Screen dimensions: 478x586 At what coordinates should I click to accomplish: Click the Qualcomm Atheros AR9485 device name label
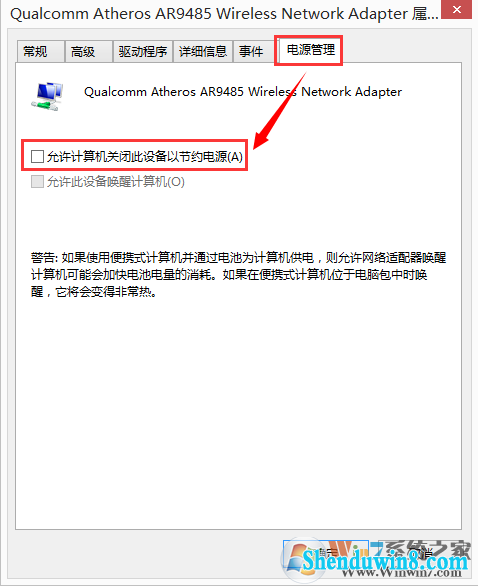click(x=243, y=92)
